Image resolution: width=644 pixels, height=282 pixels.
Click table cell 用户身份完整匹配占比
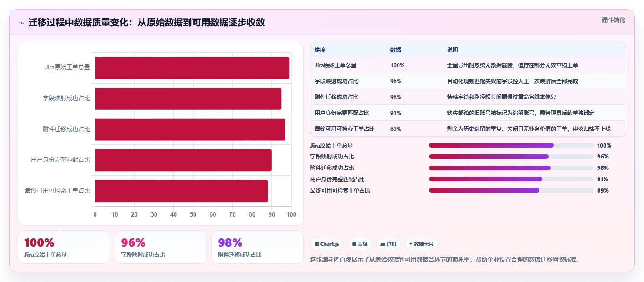click(x=342, y=113)
